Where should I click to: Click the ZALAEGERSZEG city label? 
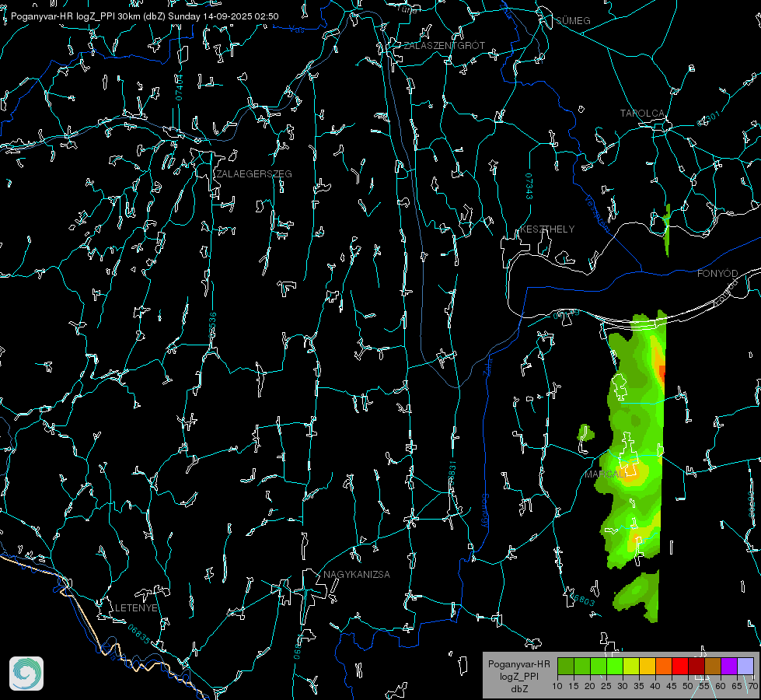[254, 174]
